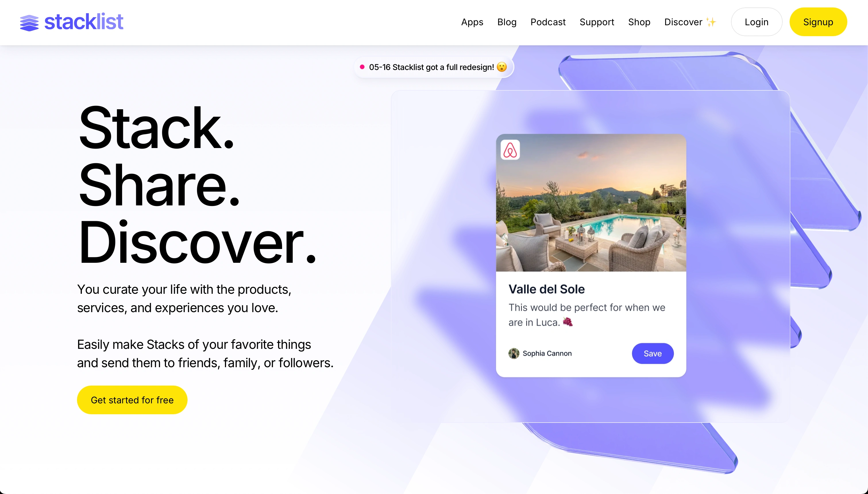868x494 pixels.
Task: Go to the Blog page
Action: click(x=507, y=22)
